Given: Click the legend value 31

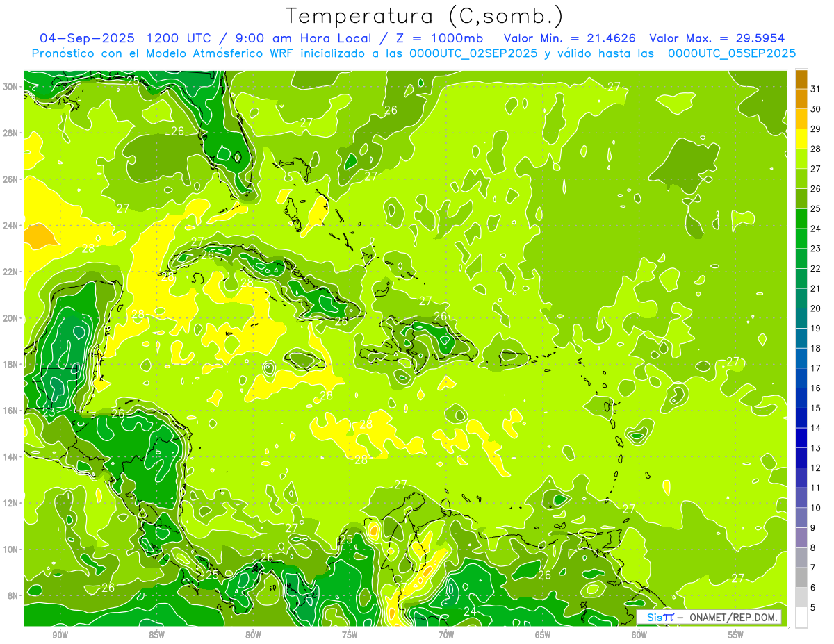Looking at the screenshot, I should pos(816,90).
